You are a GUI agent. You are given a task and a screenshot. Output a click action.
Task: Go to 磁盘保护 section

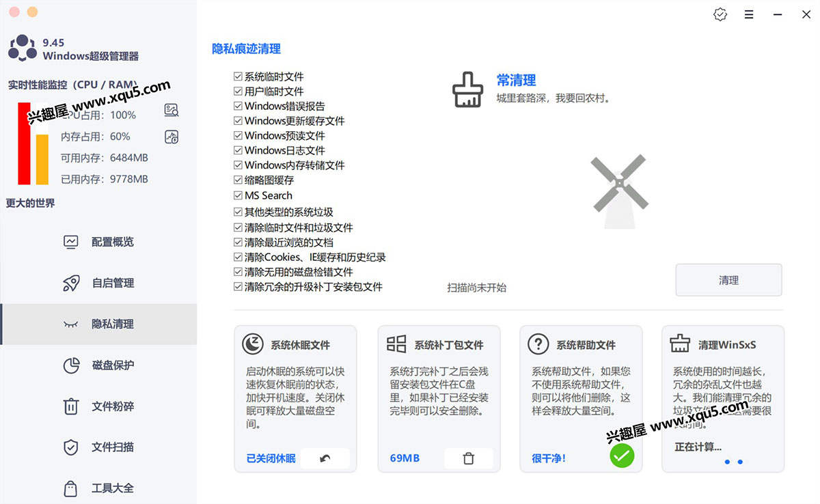point(98,365)
